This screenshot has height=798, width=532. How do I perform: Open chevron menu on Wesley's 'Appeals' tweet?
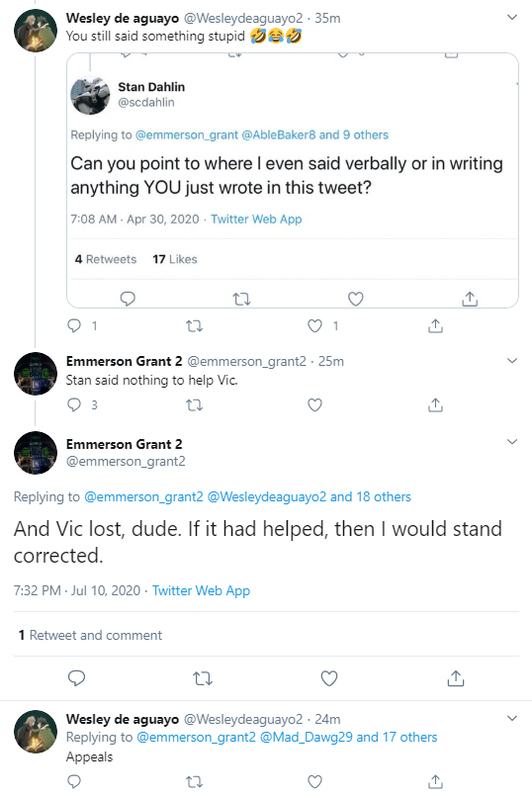coord(512,719)
